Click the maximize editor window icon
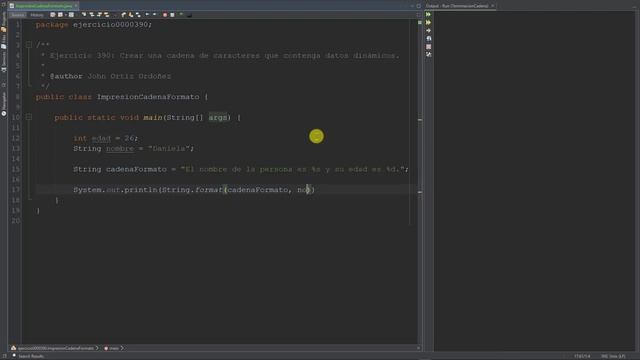 419,6
